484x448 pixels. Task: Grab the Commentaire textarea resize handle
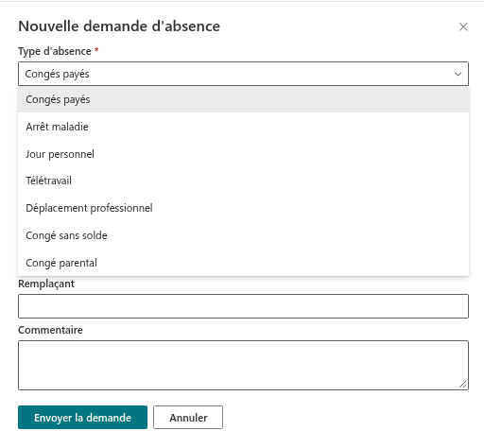(462, 384)
